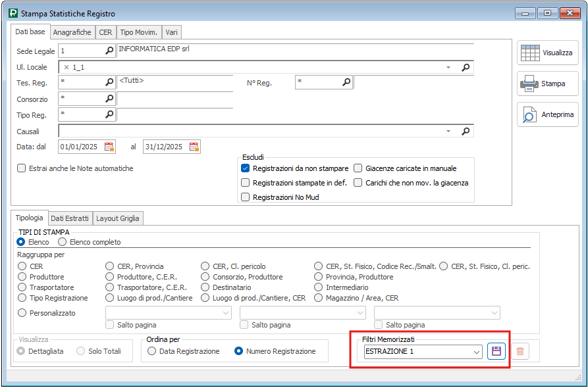The width and height of the screenshot is (588, 388).
Task: Open the calendar picker for the end date
Action: tap(194, 147)
